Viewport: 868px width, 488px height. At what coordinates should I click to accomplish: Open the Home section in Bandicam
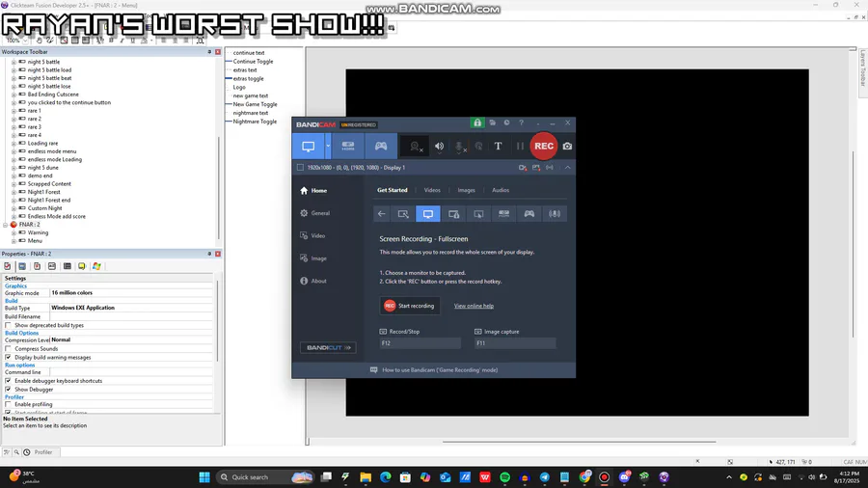click(313, 190)
